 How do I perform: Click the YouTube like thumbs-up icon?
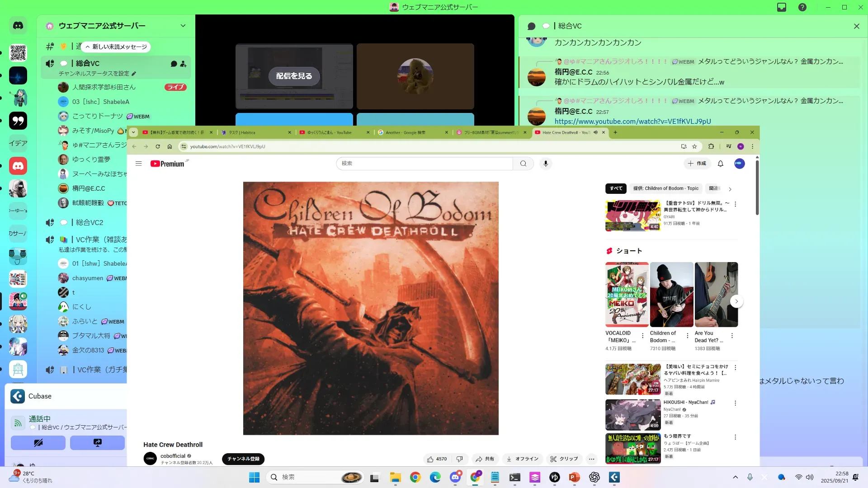pos(430,459)
